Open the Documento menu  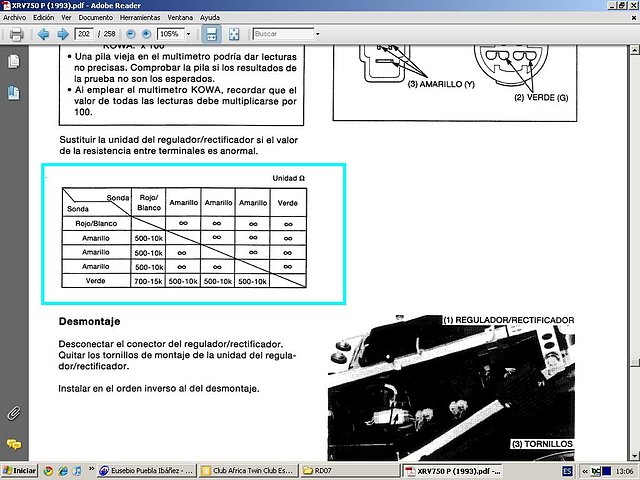[96, 18]
